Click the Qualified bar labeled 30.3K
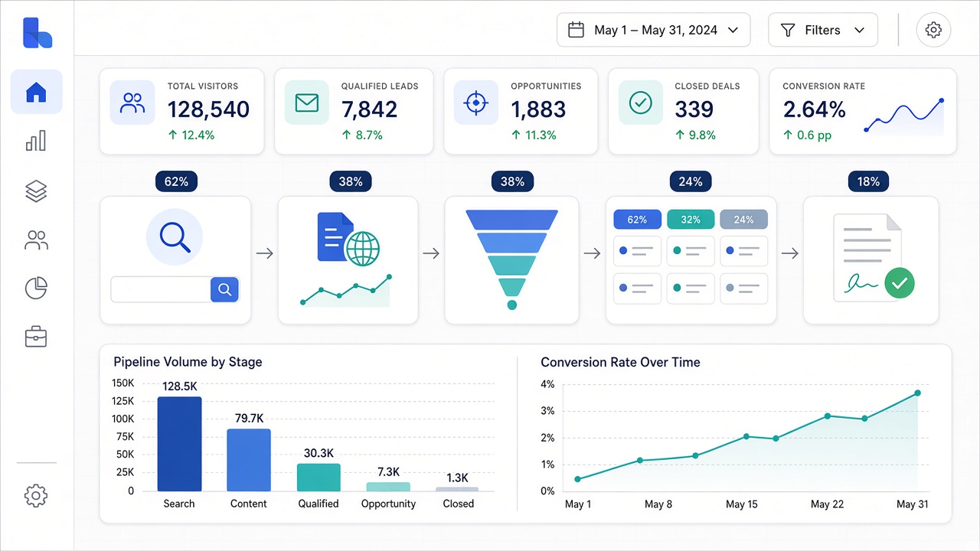The height and width of the screenshot is (551, 980). [318, 478]
